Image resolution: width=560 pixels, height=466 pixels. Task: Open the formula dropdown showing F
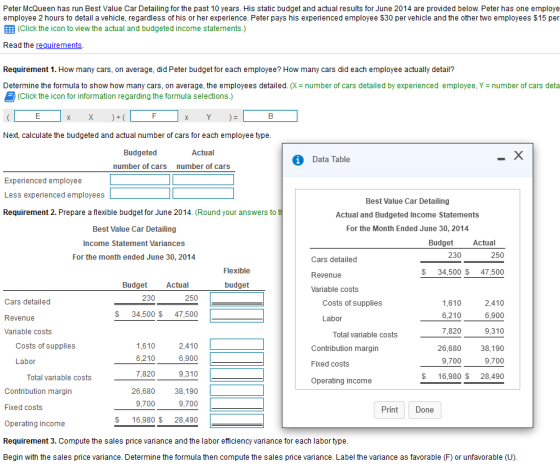(x=154, y=116)
